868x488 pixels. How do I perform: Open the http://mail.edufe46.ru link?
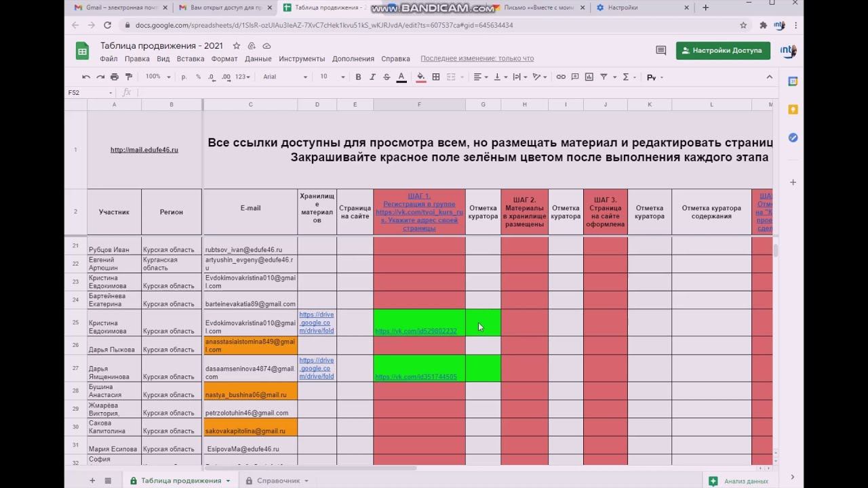144,150
